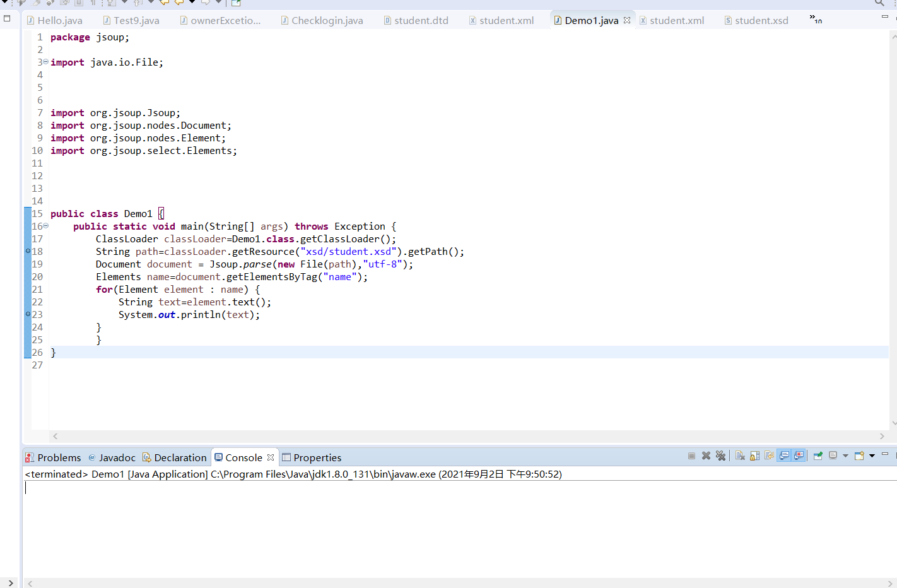The image size is (897, 588).
Task: Close the Console view tab
Action: 271,457
